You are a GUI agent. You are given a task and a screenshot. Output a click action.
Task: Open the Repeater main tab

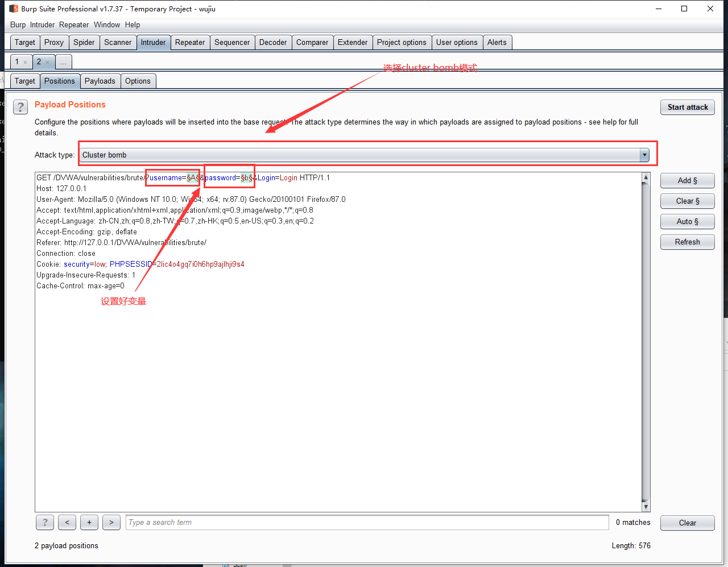pyautogui.click(x=190, y=42)
